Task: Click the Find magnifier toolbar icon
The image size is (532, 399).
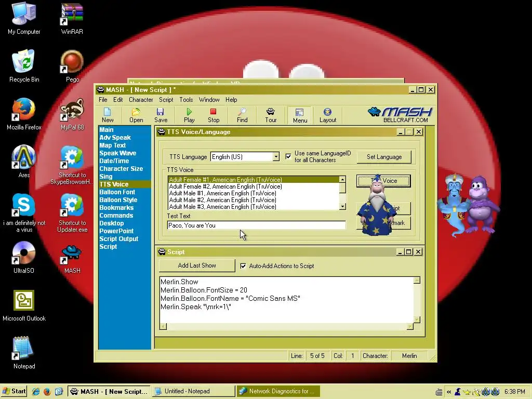Action: (x=242, y=115)
